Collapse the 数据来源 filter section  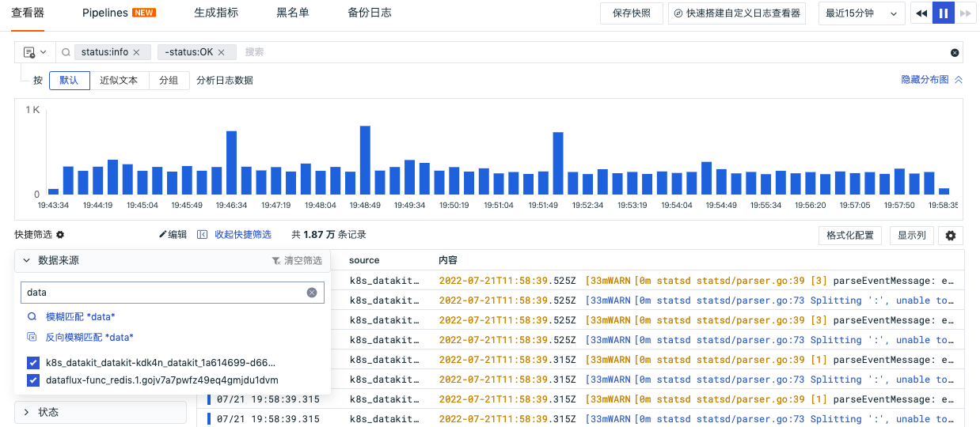point(26,260)
